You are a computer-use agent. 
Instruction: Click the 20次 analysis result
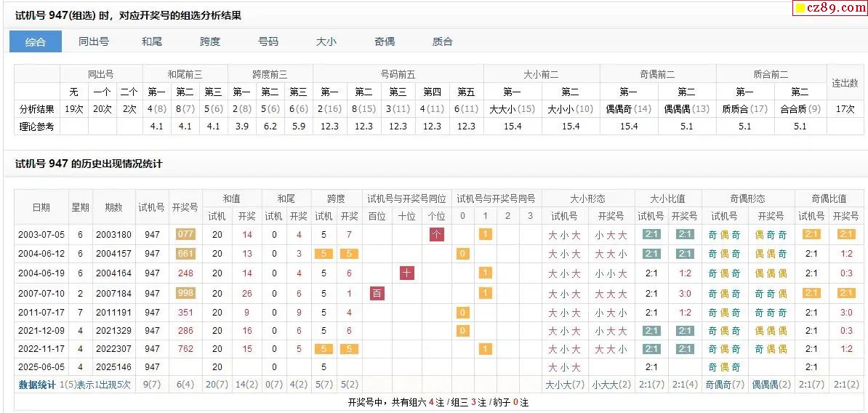coord(103,109)
